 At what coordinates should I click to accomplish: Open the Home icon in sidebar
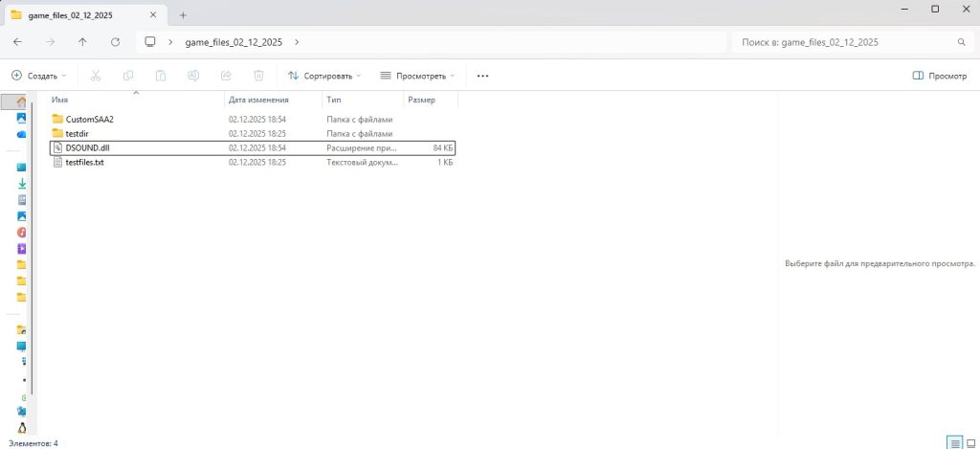coord(21,101)
